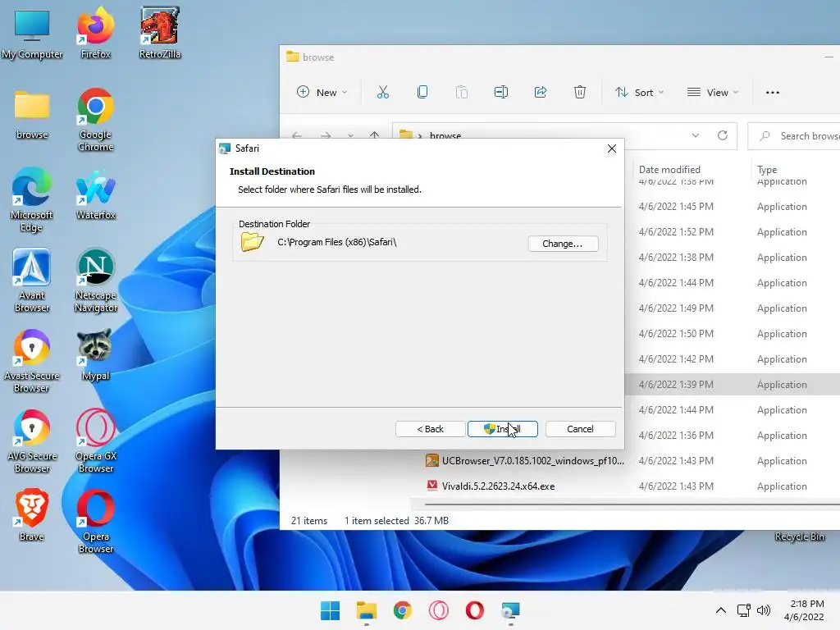
Task: Open Recycle Bin on desktop
Action: click(799, 536)
